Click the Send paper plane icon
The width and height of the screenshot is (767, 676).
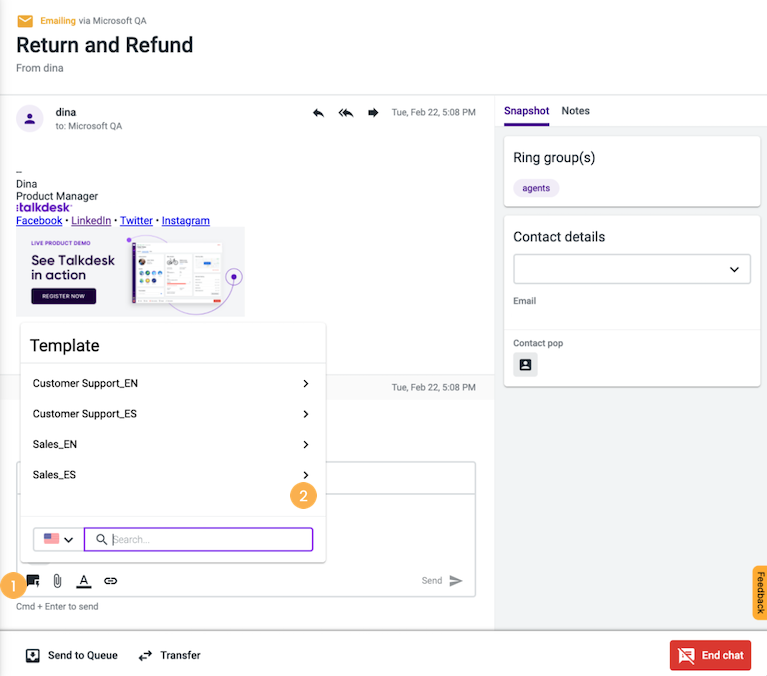(x=456, y=581)
